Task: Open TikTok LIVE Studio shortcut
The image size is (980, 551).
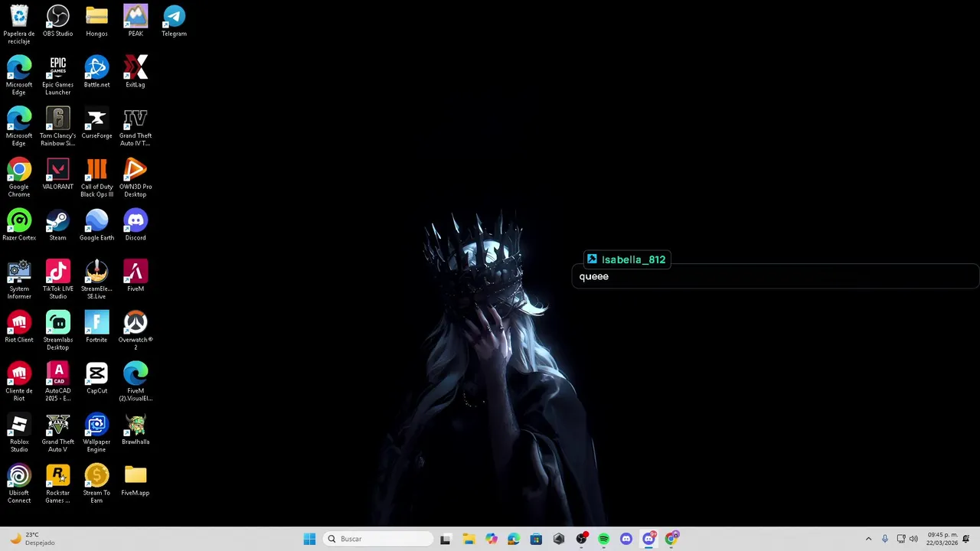Action: 58,280
